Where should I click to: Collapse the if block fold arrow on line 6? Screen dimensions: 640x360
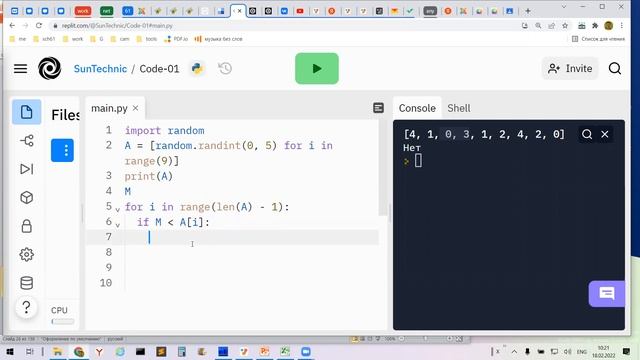pos(118,225)
